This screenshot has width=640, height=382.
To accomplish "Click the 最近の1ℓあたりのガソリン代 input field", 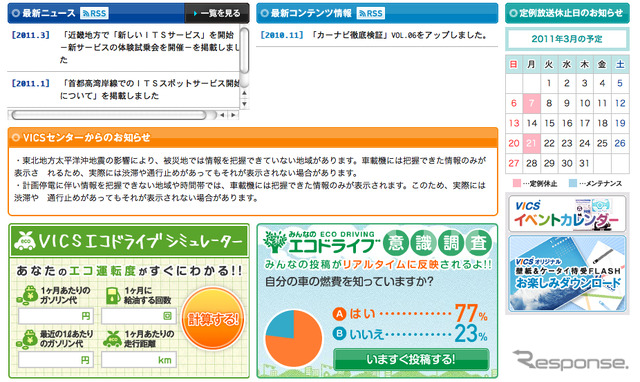I will pos(56,360).
